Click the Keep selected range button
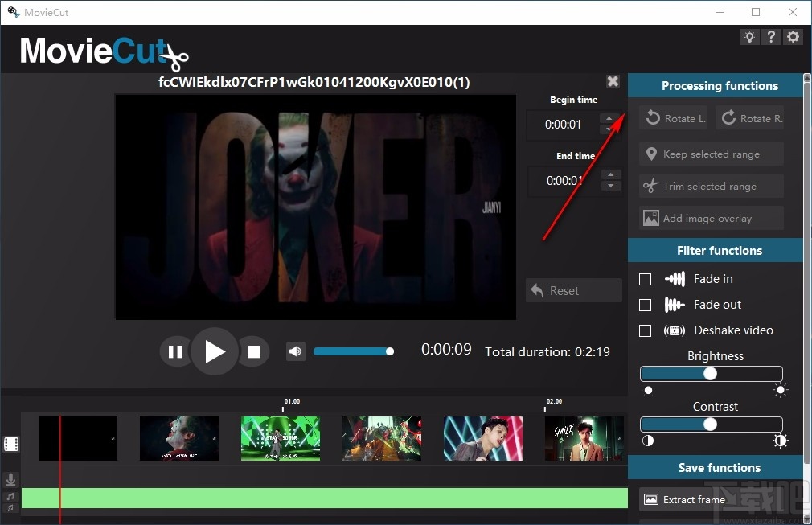The height and width of the screenshot is (525, 812). (x=710, y=154)
